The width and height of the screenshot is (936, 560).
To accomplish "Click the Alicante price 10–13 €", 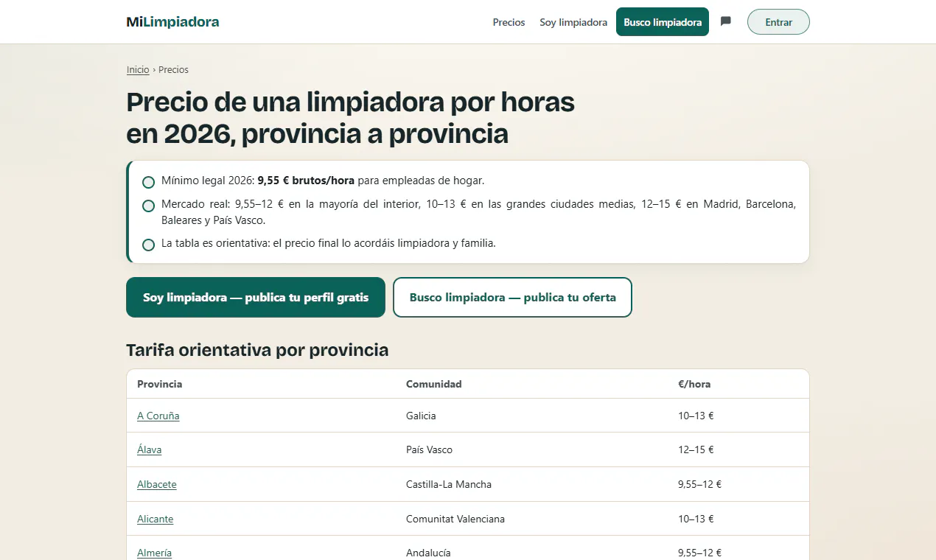I will click(x=696, y=519).
